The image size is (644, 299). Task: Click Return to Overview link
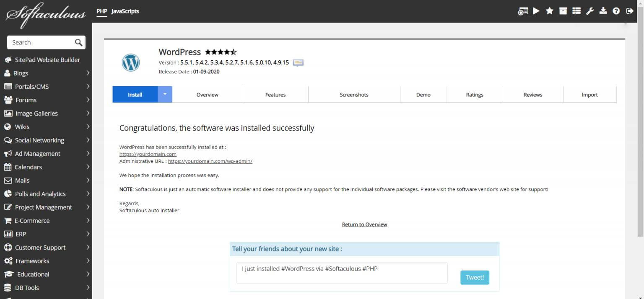coord(364,224)
